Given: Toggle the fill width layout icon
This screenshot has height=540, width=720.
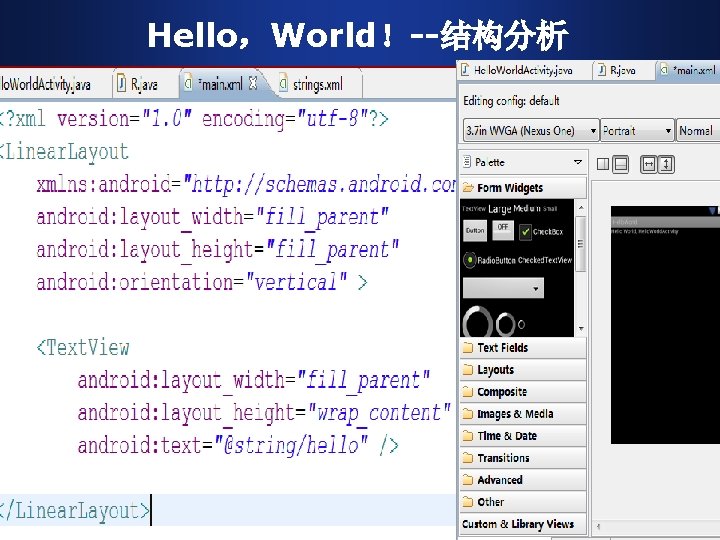Looking at the screenshot, I should point(648,164).
